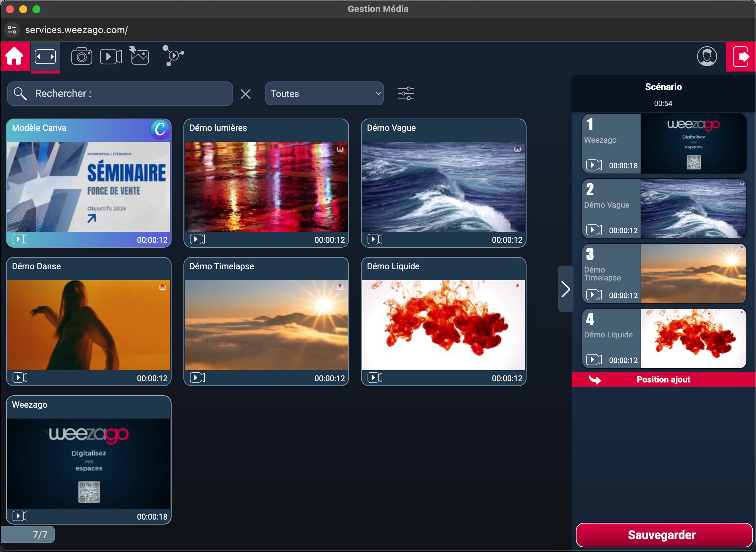Click the camera photo capture icon
Image resolution: width=756 pixels, height=552 pixels.
tap(81, 56)
